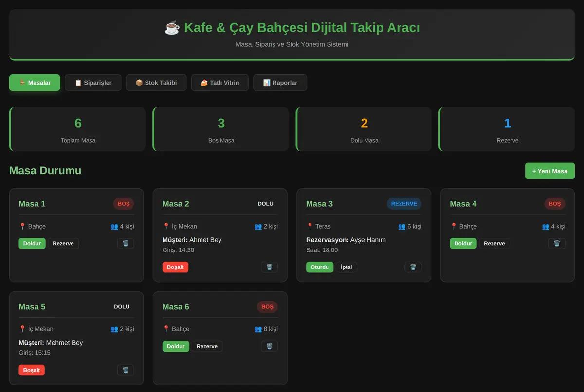Cancel Masa 3 reservation with İptal

point(347,267)
